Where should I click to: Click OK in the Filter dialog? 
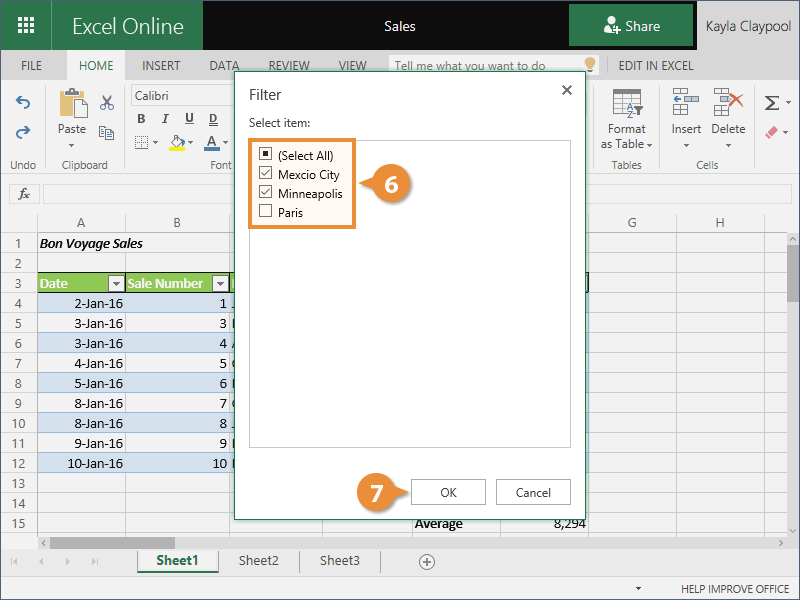[448, 492]
